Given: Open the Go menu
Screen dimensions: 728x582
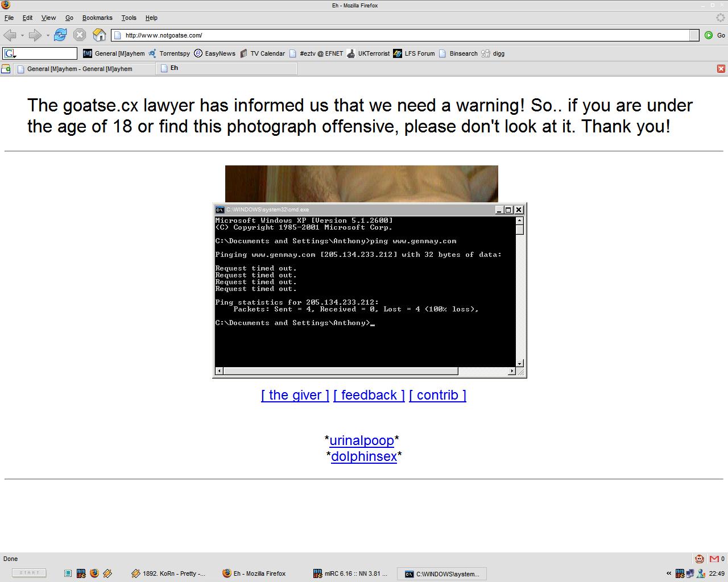Looking at the screenshot, I should [x=69, y=18].
